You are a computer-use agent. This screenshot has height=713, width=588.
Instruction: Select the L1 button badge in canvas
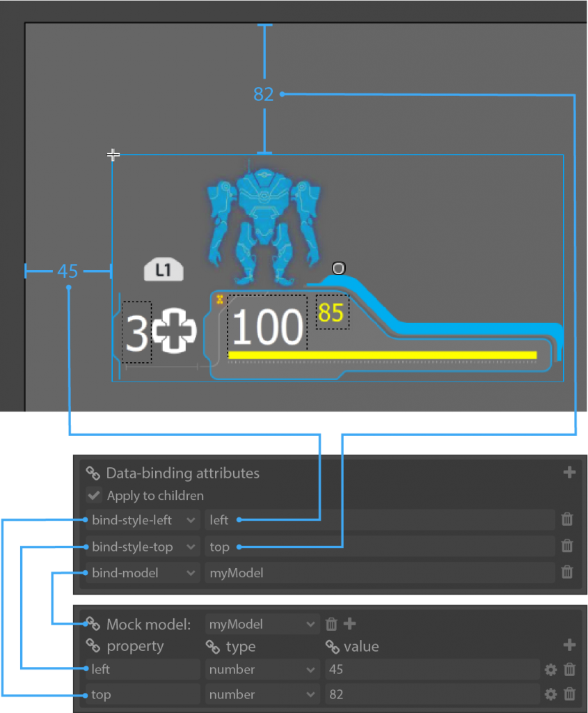[x=164, y=270]
